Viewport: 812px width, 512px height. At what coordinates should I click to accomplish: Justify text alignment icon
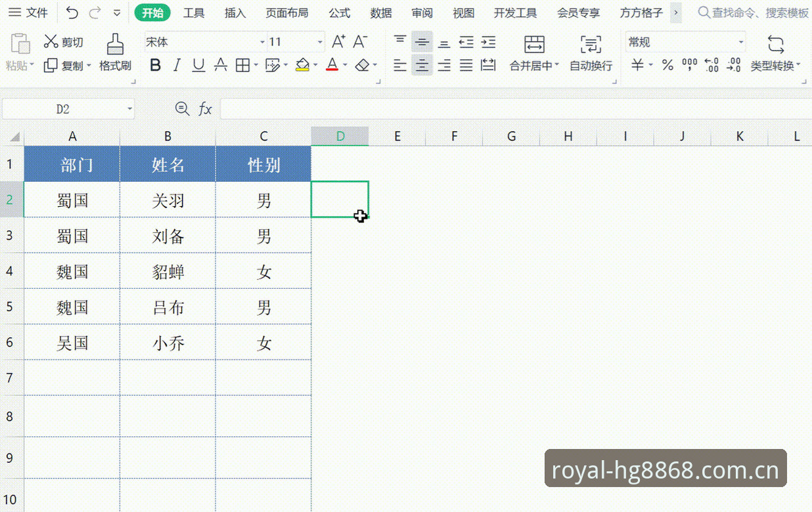click(x=466, y=65)
